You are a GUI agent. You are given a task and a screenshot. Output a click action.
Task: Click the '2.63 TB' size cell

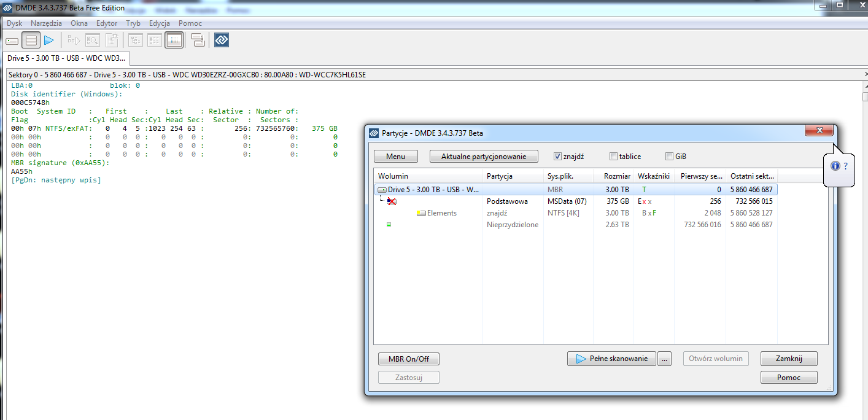(617, 225)
